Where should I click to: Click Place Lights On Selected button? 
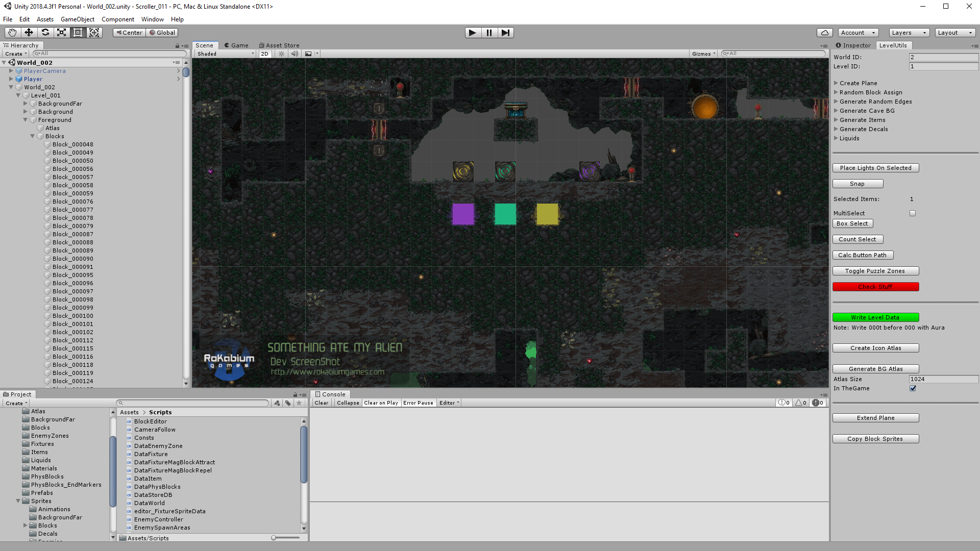(x=876, y=168)
